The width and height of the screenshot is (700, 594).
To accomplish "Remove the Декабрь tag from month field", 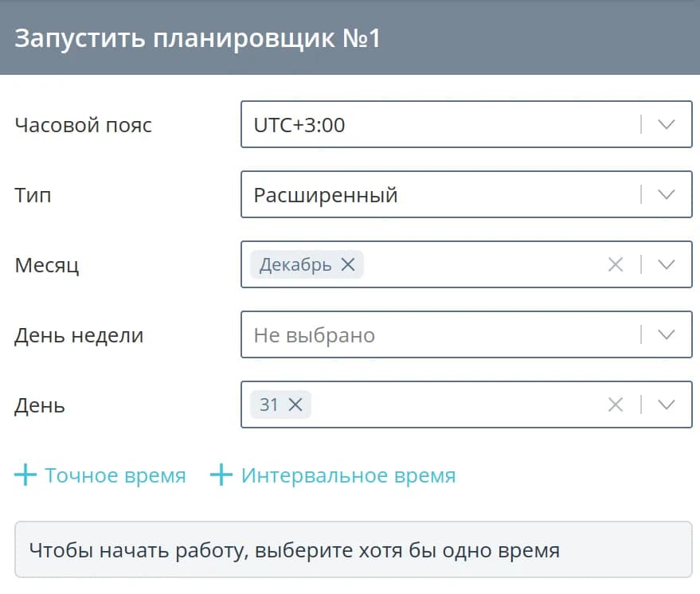I will [x=347, y=265].
